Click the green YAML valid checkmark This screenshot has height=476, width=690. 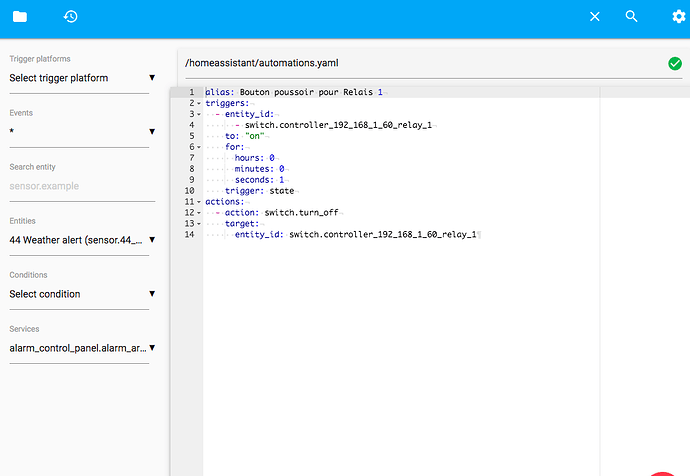(675, 63)
